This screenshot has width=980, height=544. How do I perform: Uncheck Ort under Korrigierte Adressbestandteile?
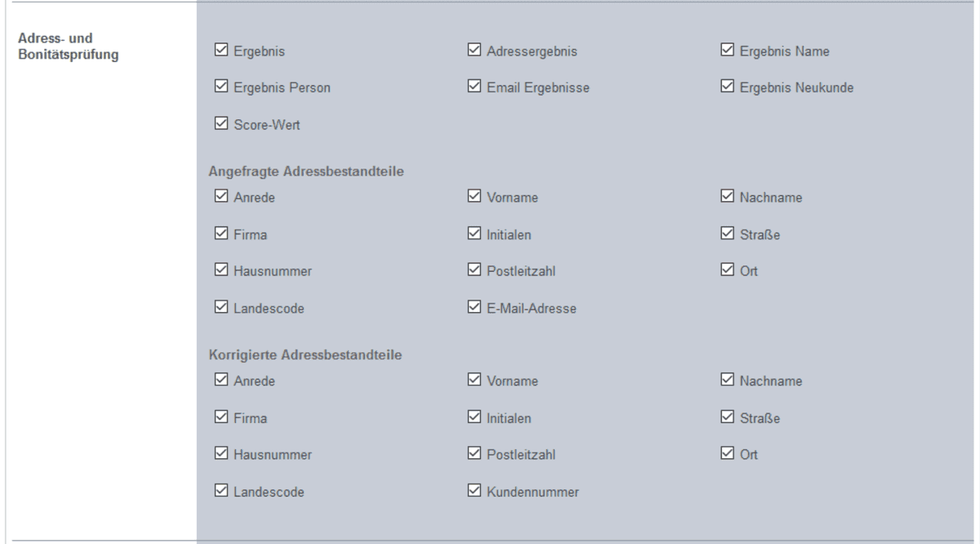(728, 454)
